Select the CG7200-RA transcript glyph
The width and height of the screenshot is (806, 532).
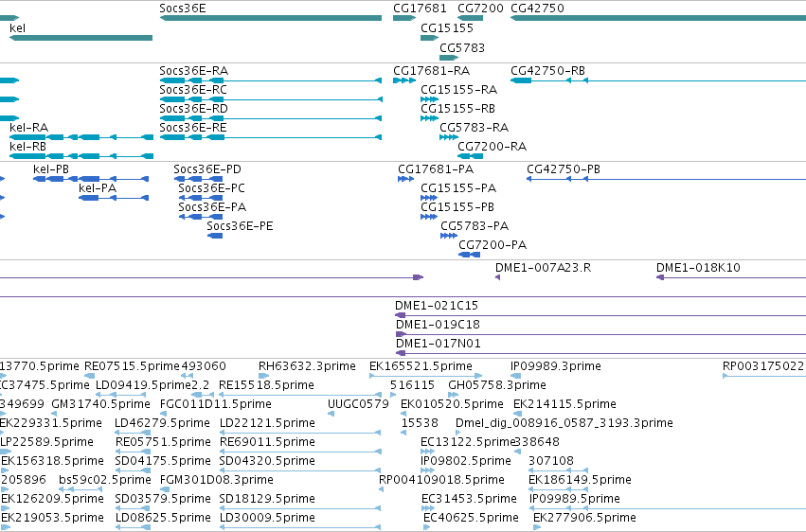click(x=471, y=156)
